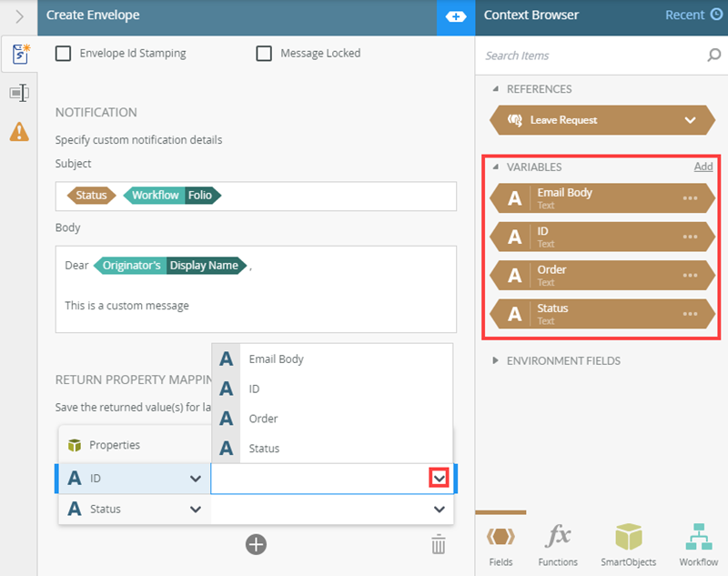The image size is (728, 576).
Task: Click the Status token in Subject
Action: pyautogui.click(x=92, y=196)
